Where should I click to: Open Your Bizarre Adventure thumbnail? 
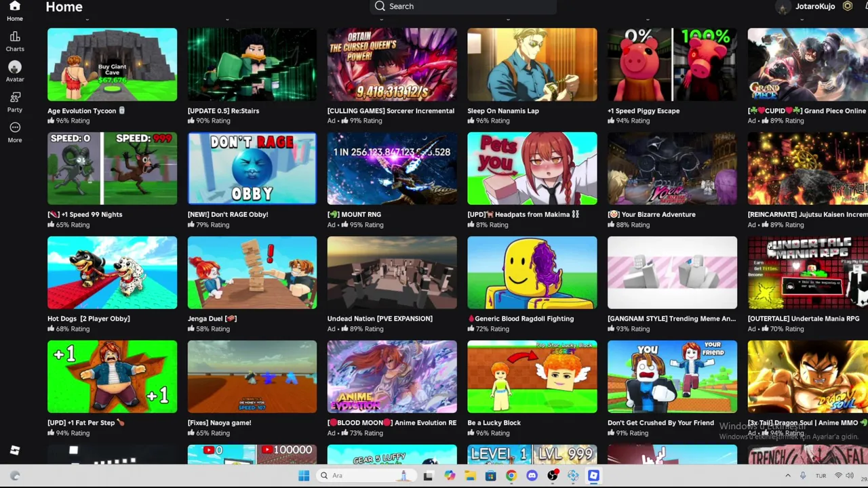pyautogui.click(x=672, y=169)
